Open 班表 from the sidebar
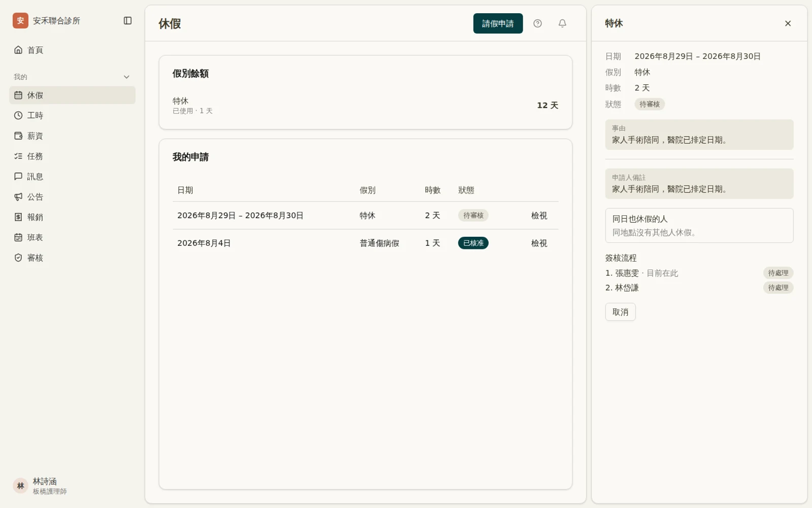The height and width of the screenshot is (508, 812). click(x=72, y=237)
